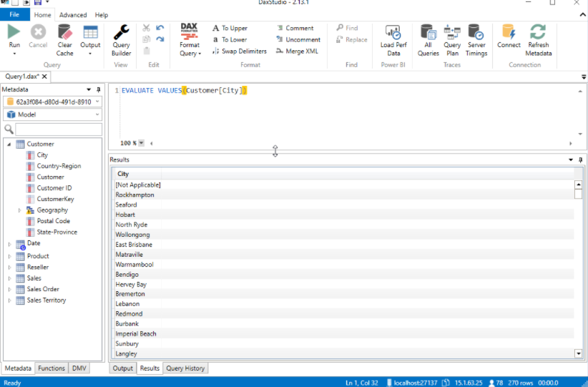This screenshot has height=387, width=588.
Task: Switch to the Output tab
Action: point(122,368)
